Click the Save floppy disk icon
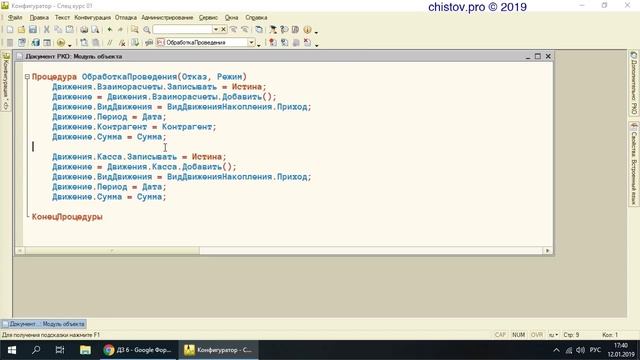The height and width of the screenshot is (360, 640). pos(33,29)
